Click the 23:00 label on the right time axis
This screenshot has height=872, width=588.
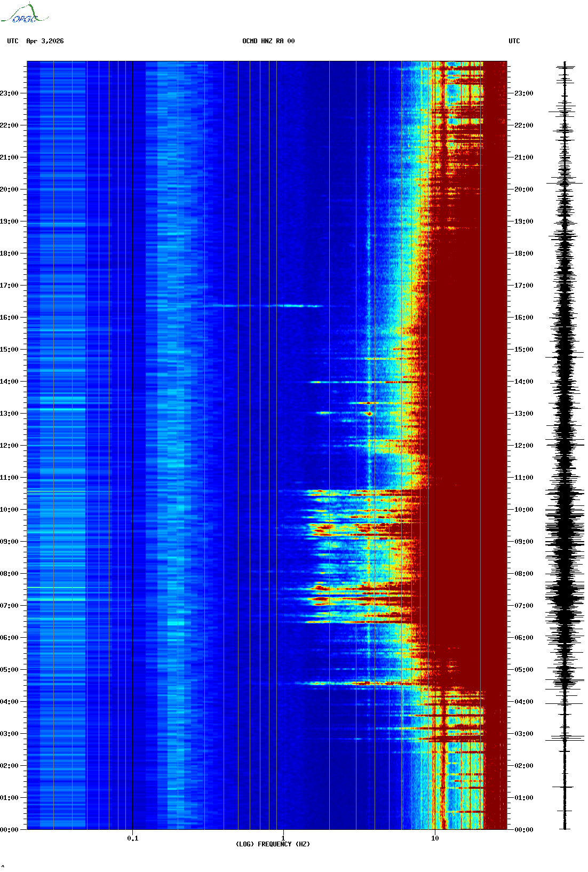523,93
